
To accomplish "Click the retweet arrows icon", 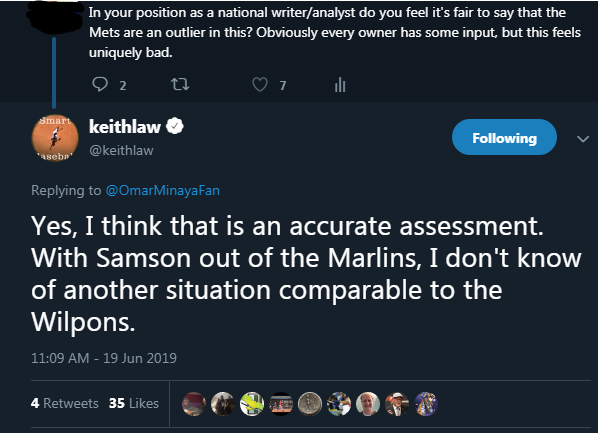I will tap(180, 84).
